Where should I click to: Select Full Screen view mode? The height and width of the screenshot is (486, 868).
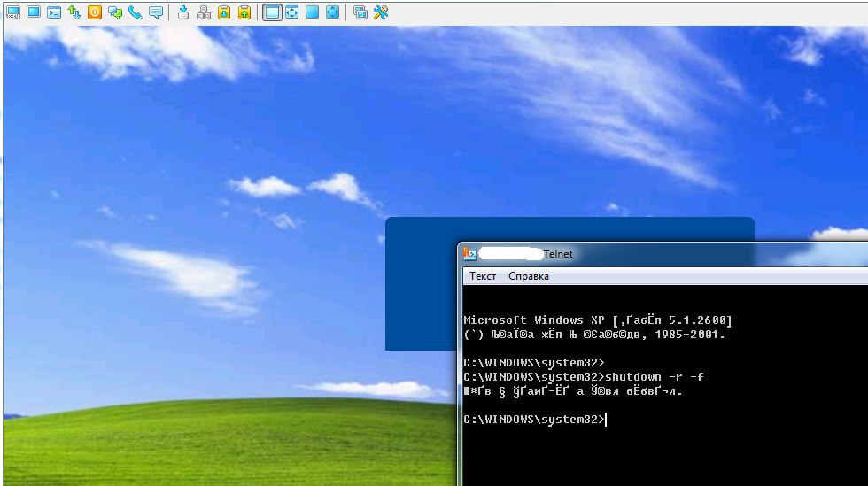click(x=312, y=12)
